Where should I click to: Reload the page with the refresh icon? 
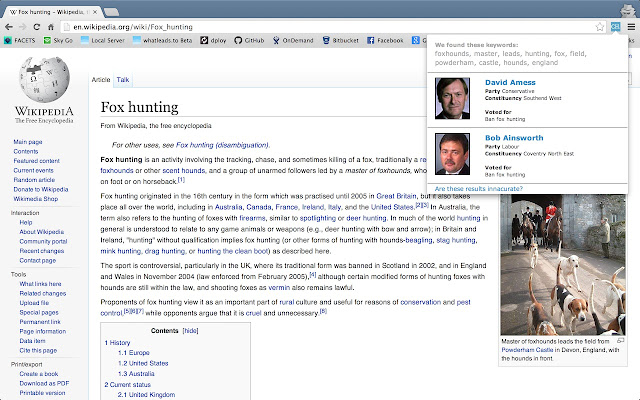click(x=37, y=27)
